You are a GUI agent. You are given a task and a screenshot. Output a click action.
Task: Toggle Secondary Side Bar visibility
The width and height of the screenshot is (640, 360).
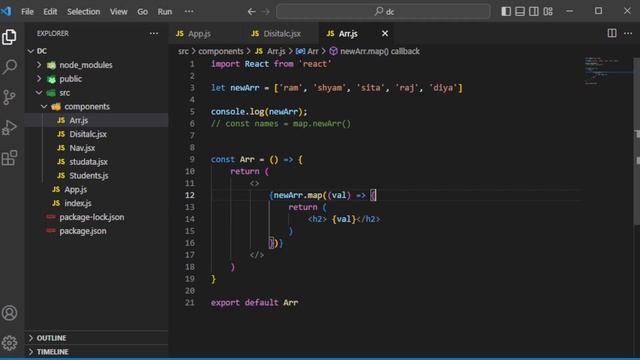tap(534, 11)
